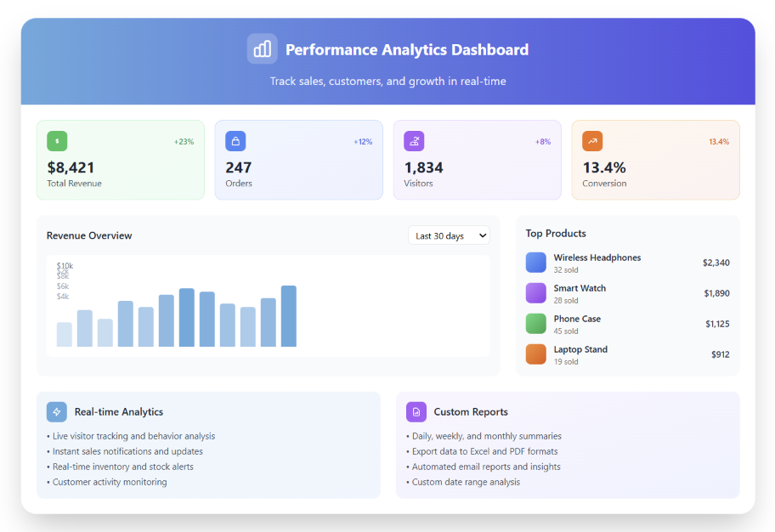The height and width of the screenshot is (532, 775).
Task: Select the orange Laptop Stand product thumbnail
Action: pos(535,354)
